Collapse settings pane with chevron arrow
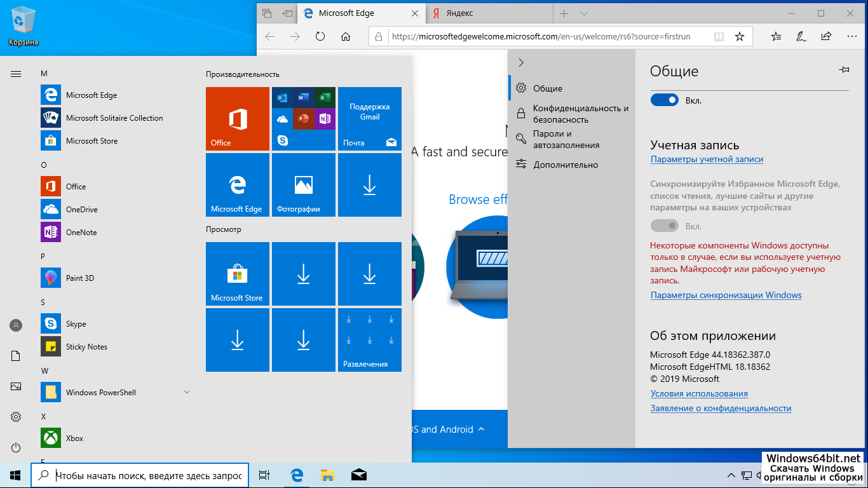 click(x=521, y=62)
